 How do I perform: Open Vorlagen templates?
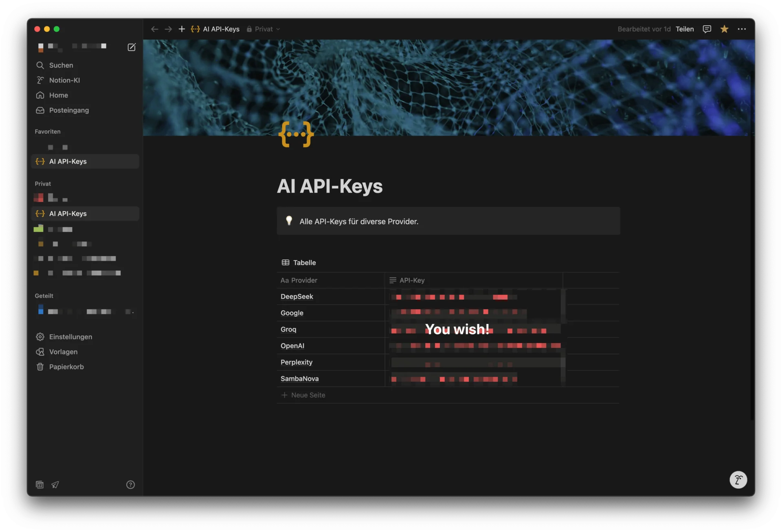pyautogui.click(x=85, y=352)
